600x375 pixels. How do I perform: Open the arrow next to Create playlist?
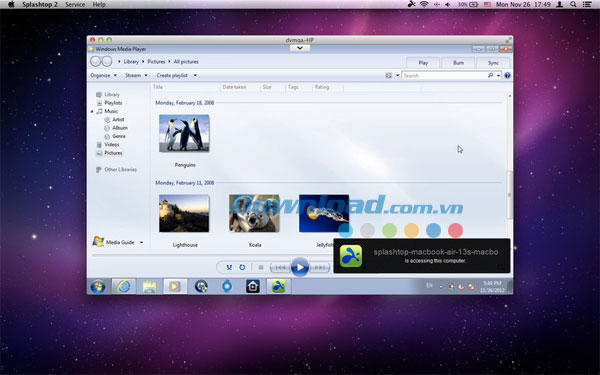point(195,75)
